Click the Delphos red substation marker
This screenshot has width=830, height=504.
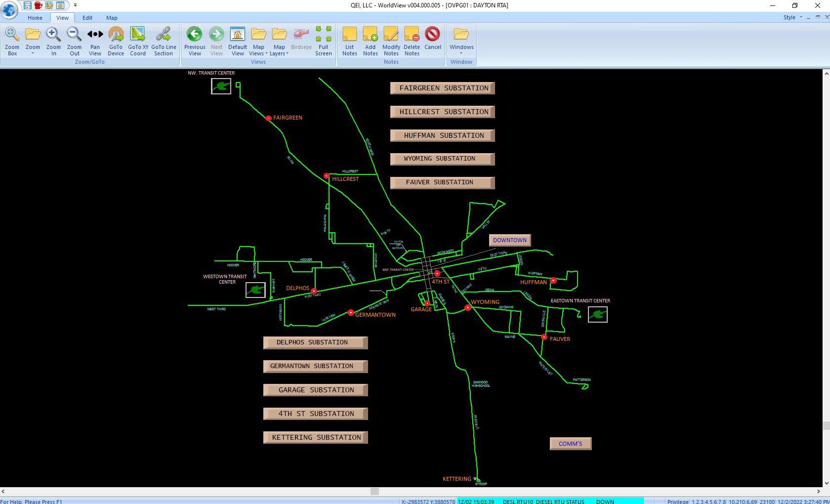click(x=314, y=291)
